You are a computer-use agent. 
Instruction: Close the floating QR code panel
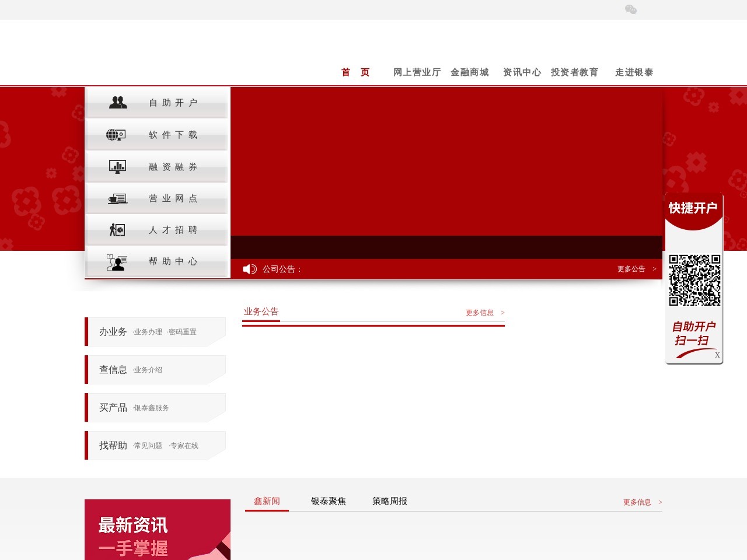(x=717, y=355)
